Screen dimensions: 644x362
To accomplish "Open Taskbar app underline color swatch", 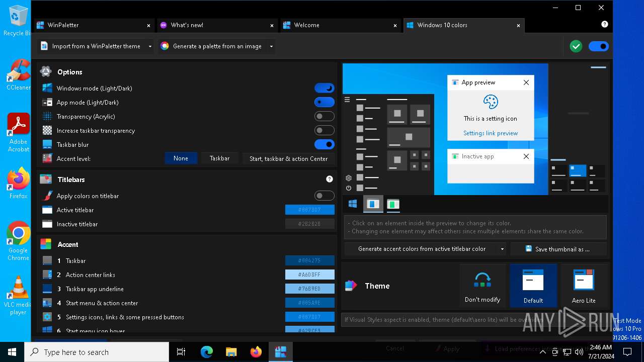I will pyautogui.click(x=310, y=289).
